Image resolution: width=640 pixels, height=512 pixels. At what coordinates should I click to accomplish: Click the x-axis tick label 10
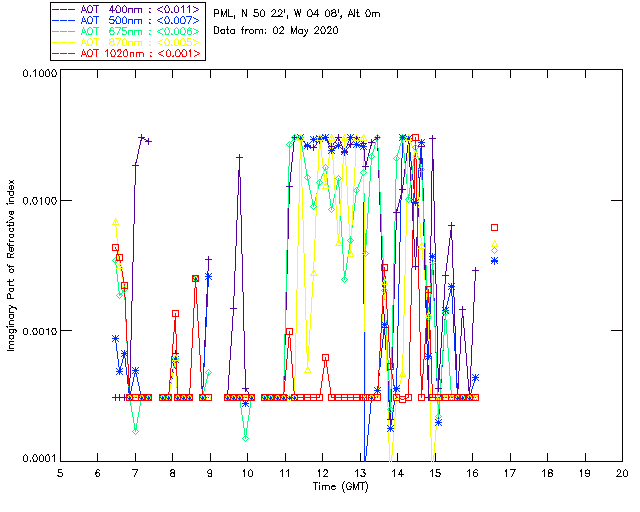[x=247, y=472]
